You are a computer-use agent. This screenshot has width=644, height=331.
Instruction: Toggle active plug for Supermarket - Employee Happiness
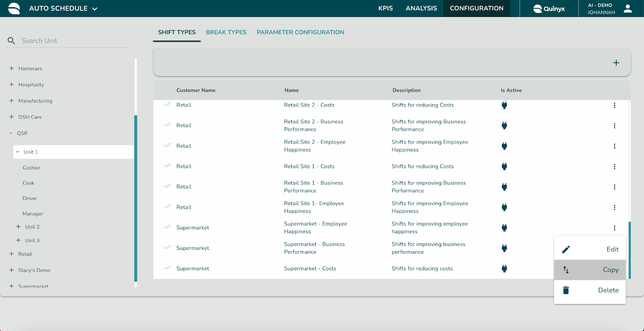[504, 228]
